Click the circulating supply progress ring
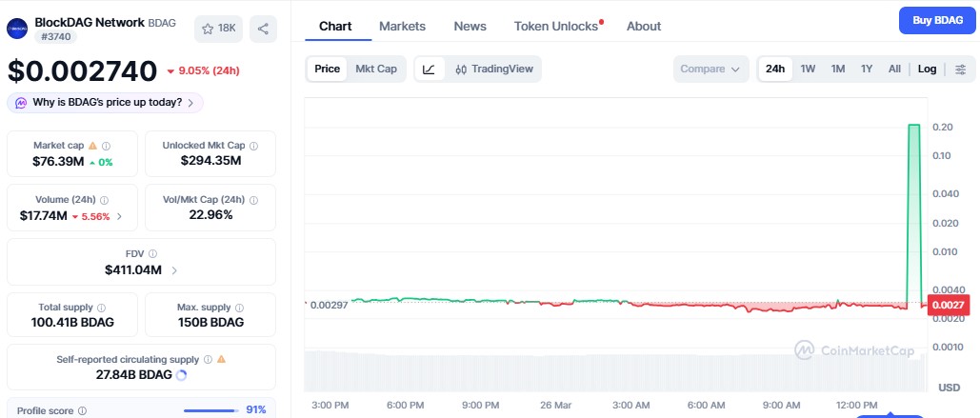The image size is (980, 418). (181, 375)
